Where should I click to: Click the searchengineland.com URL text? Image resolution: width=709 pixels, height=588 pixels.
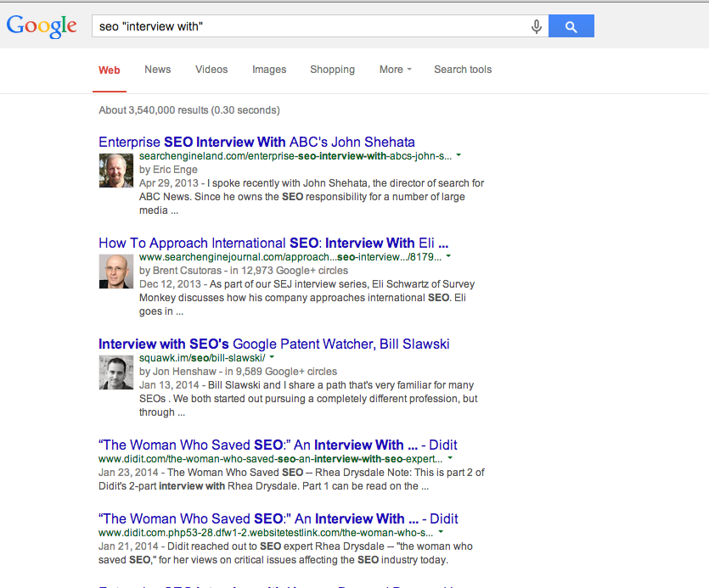point(295,156)
